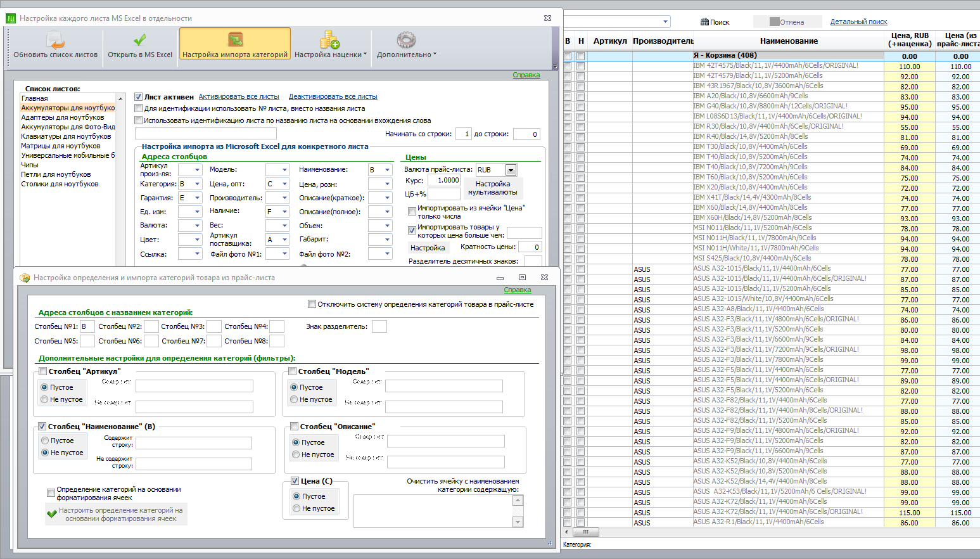
Task: Enable identification by sheet number checkbox
Action: pos(139,108)
